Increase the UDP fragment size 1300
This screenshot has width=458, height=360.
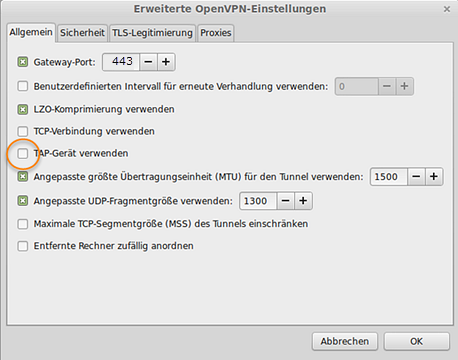(x=303, y=201)
